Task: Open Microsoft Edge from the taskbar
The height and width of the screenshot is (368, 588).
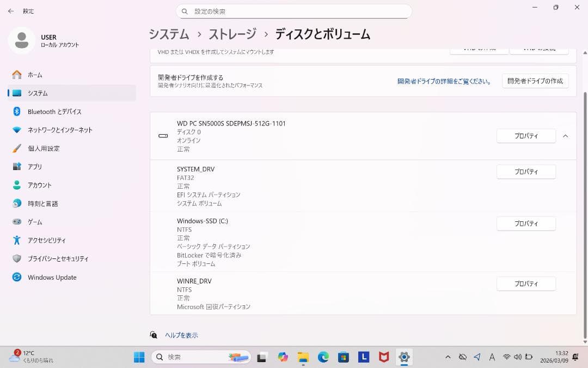Action: click(323, 357)
